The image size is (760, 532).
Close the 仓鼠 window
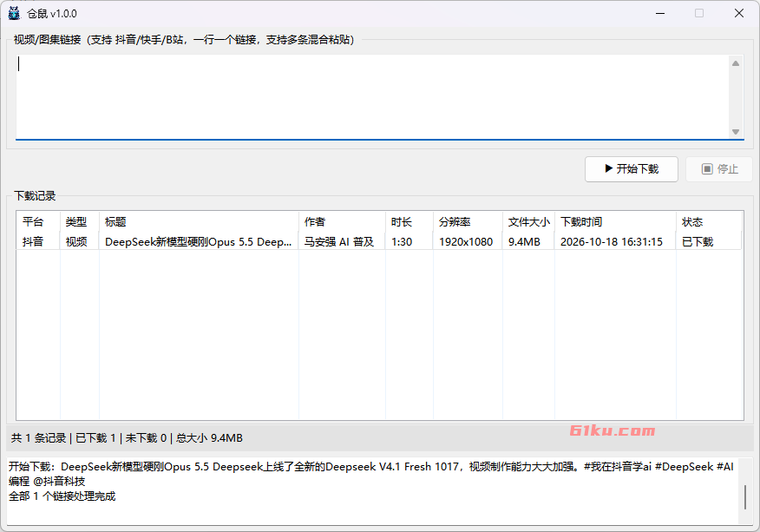pyautogui.click(x=738, y=14)
